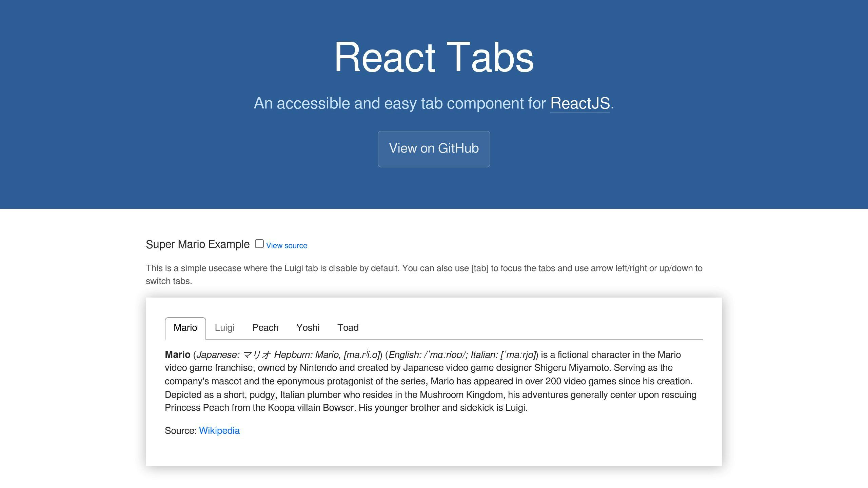Select the Peach tab
Image resolution: width=868 pixels, height=488 pixels.
(265, 327)
